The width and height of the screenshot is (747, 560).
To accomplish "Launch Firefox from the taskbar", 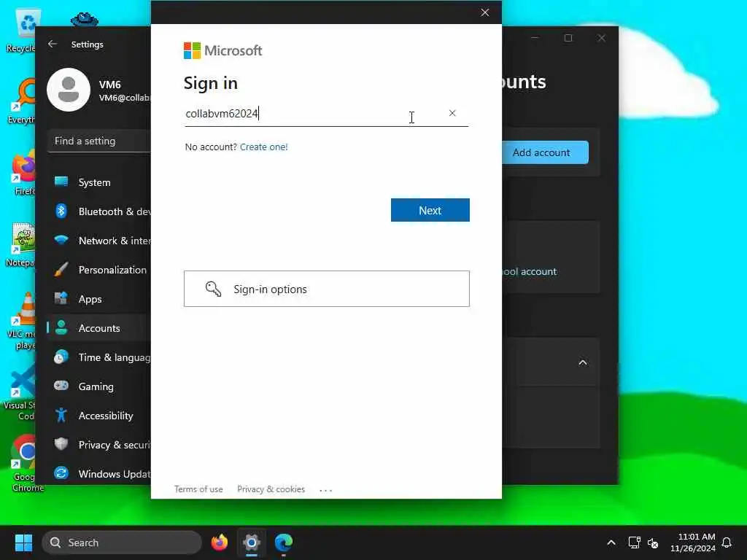I will click(219, 542).
